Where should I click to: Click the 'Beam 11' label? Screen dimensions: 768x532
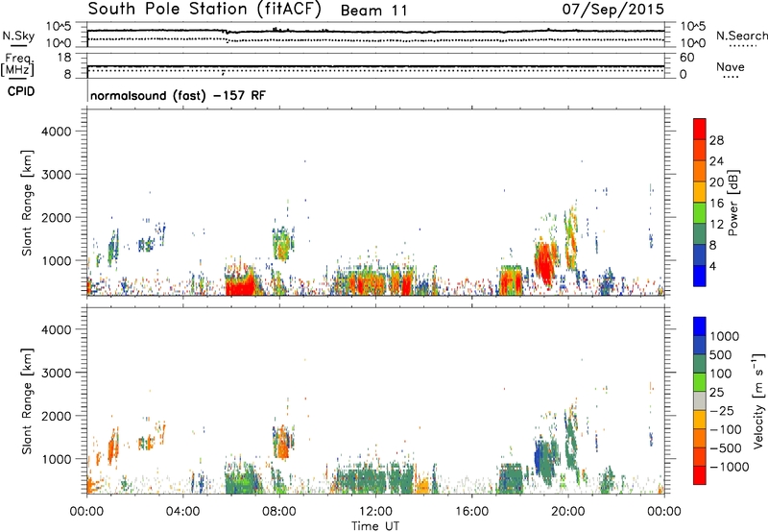tap(373, 11)
